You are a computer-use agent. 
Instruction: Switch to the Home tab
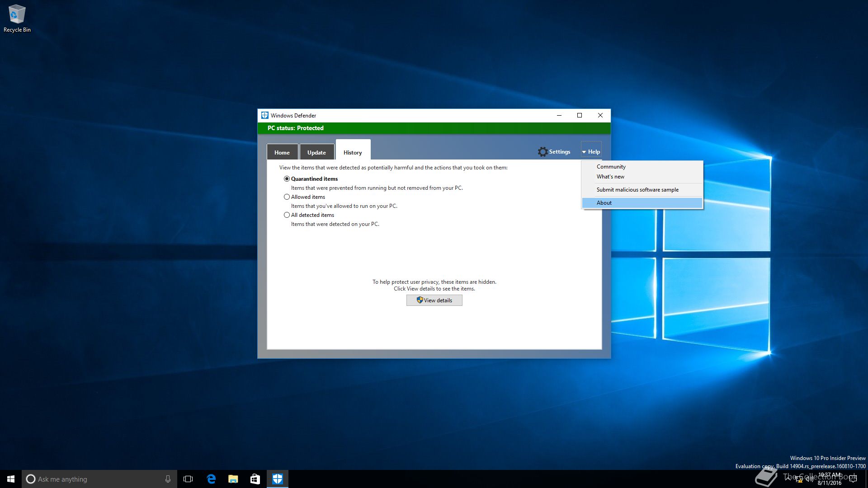(282, 152)
